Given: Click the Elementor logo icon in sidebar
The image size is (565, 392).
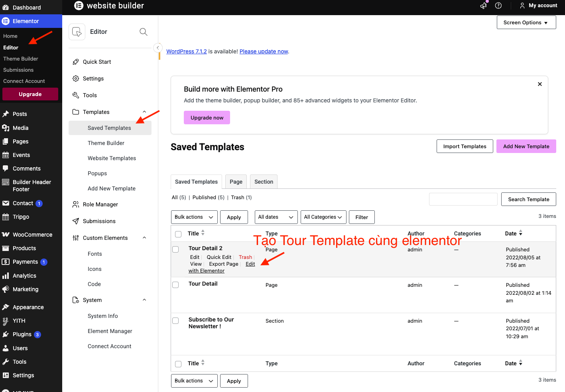Looking at the screenshot, I should click(6, 21).
